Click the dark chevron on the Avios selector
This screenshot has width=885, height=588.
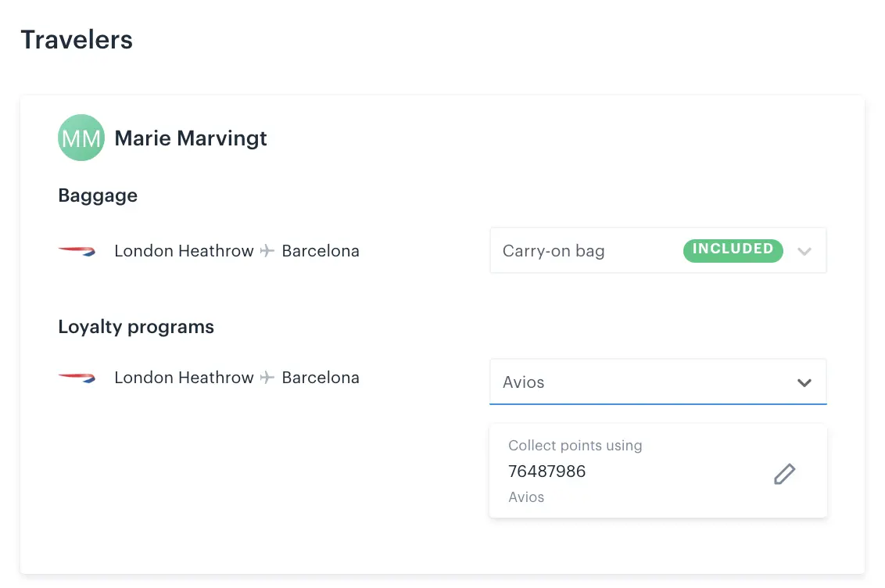(x=804, y=382)
